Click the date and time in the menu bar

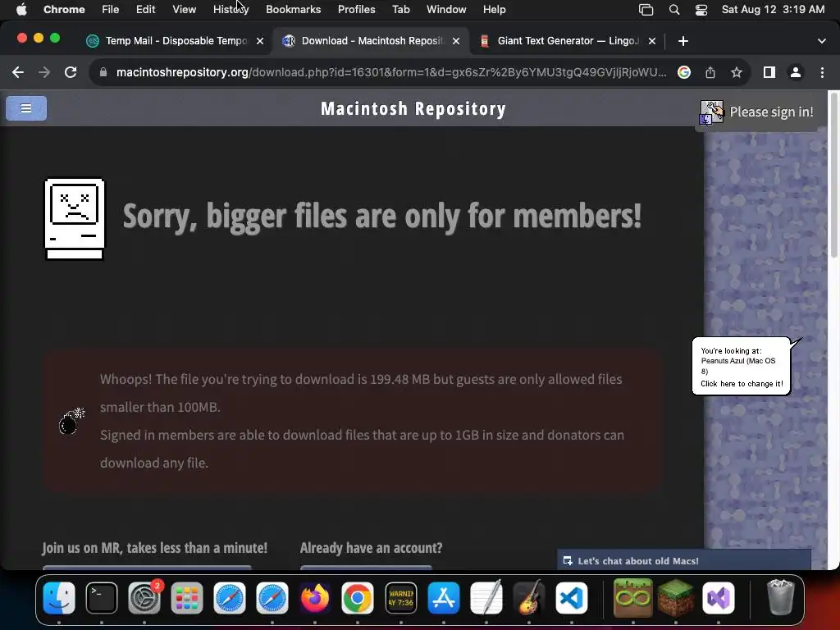[x=773, y=10]
